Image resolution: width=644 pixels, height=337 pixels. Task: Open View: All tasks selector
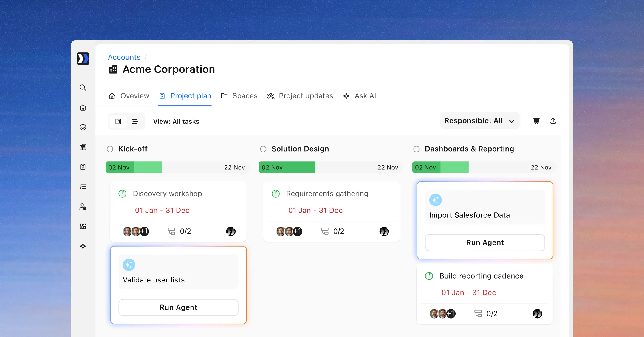click(176, 122)
